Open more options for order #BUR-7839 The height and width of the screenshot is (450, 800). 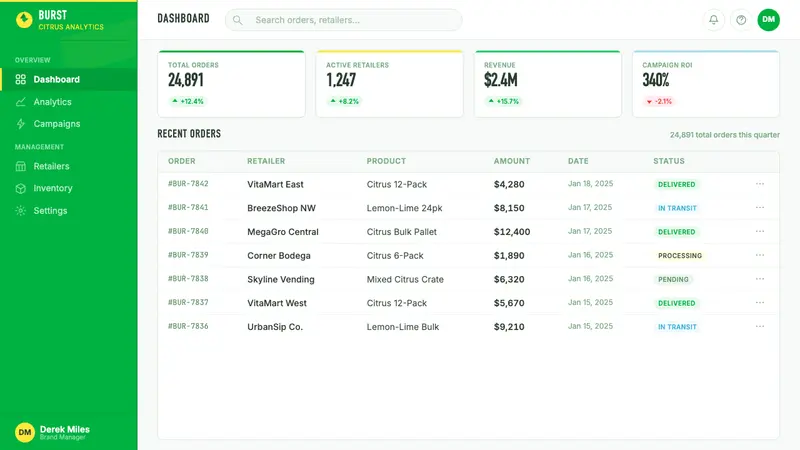click(x=760, y=255)
